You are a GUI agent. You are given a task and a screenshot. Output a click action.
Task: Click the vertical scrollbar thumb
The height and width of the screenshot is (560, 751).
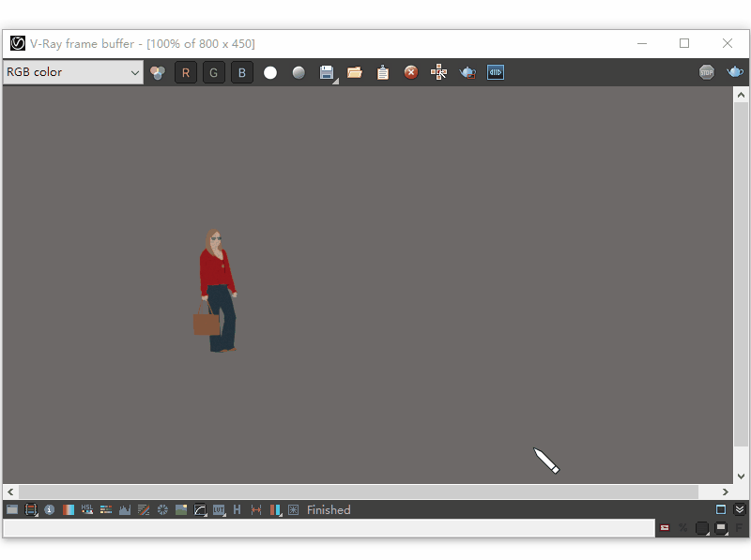[x=741, y=274]
